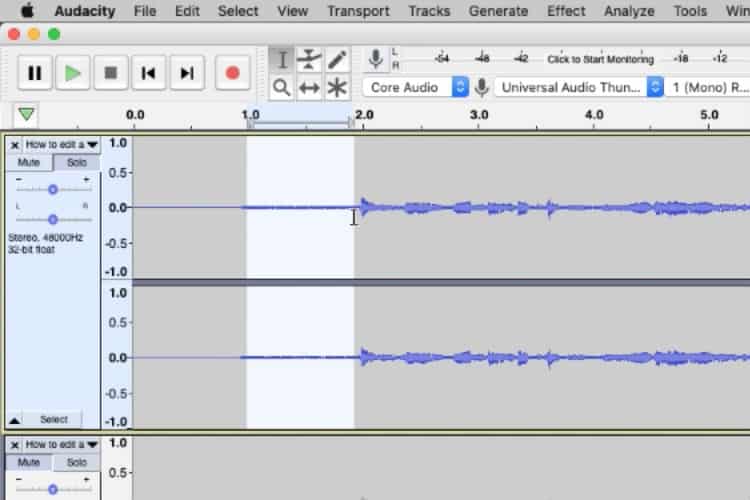Select the Zoom magnifier tool

click(x=282, y=88)
